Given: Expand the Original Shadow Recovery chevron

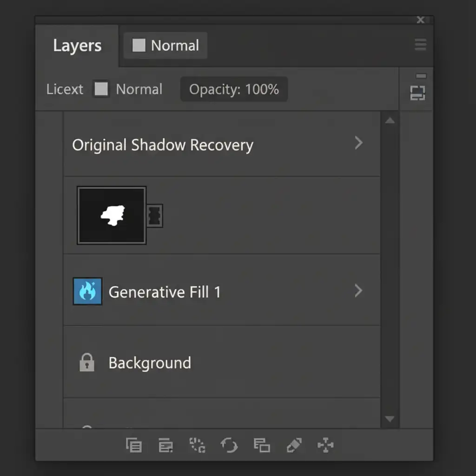Looking at the screenshot, I should point(358,143).
